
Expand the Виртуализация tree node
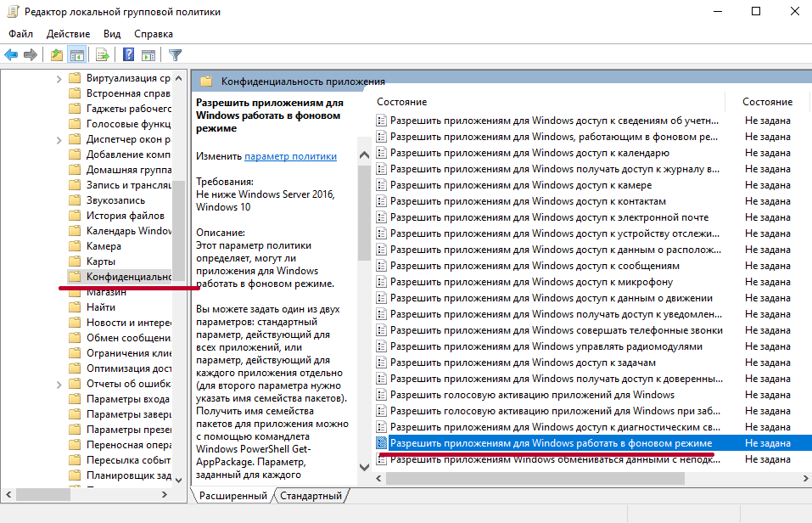59,79
